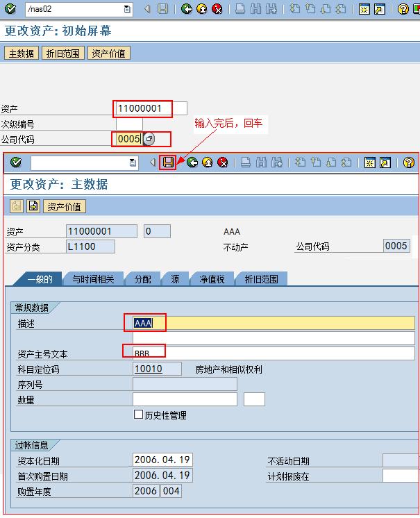Viewport: 420px width, 518px height.
Task: Click the red Cancel icon in initial screen toolbar
Action: point(217,9)
